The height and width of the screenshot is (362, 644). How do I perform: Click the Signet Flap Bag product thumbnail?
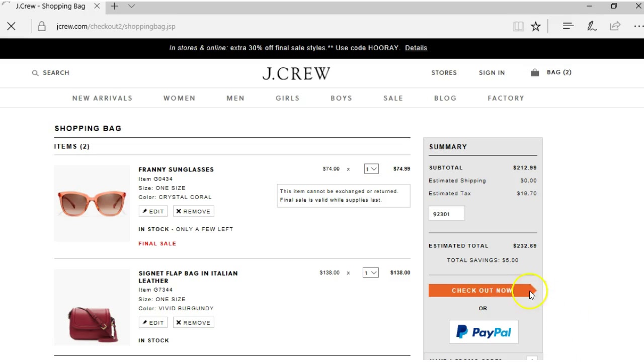pos(92,307)
